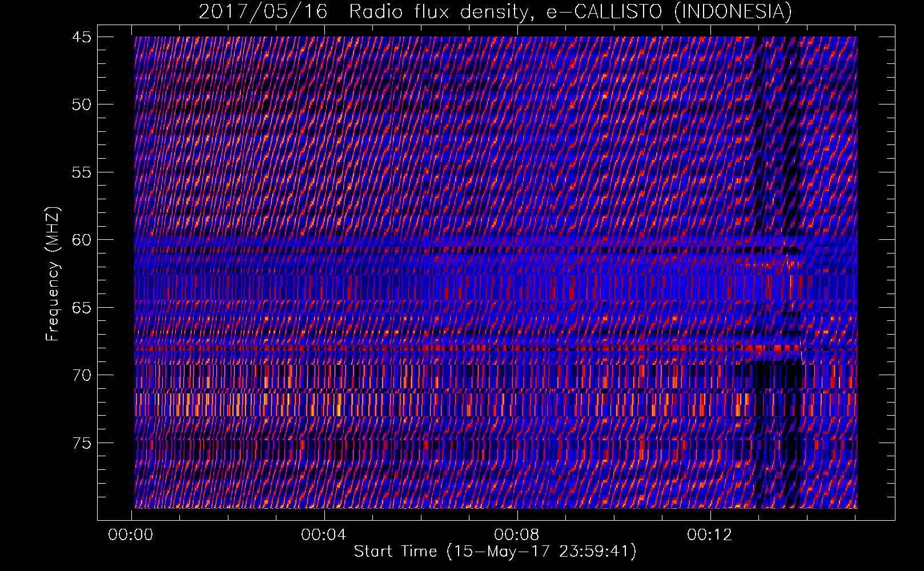The image size is (924, 571).
Task: Click the 00:04 time tick label
Action: tap(324, 535)
